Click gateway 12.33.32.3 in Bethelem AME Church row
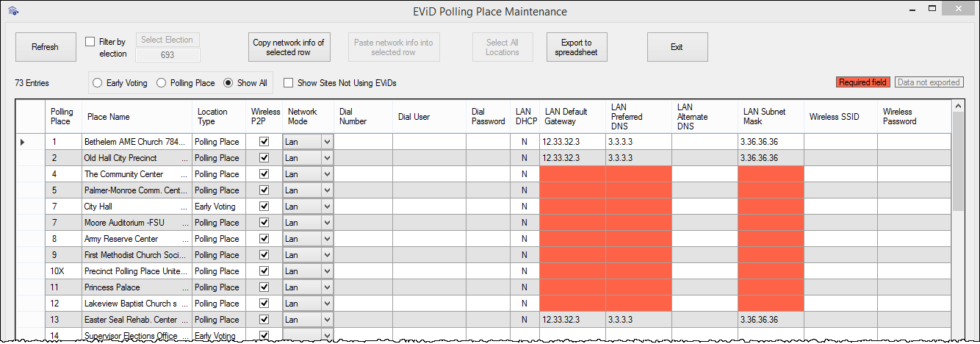Image resolution: width=980 pixels, height=344 pixels. click(x=572, y=142)
